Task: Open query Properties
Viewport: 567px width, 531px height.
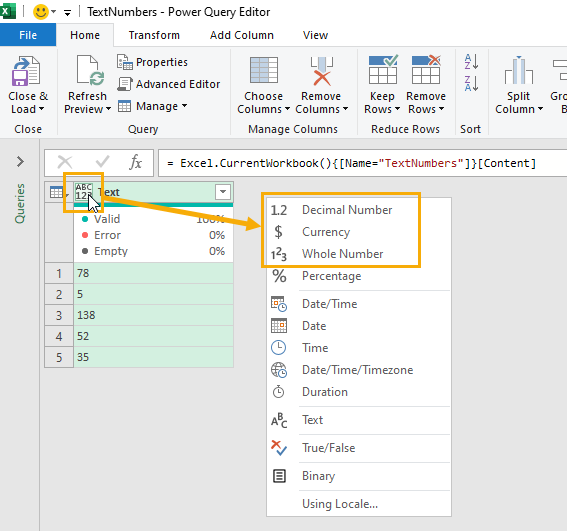Action: click(152, 62)
